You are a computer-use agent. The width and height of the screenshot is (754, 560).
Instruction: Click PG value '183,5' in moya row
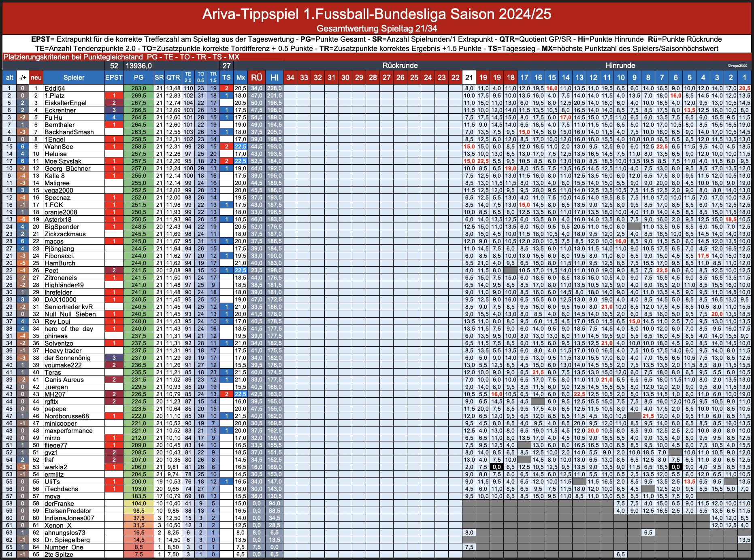pos(138,496)
